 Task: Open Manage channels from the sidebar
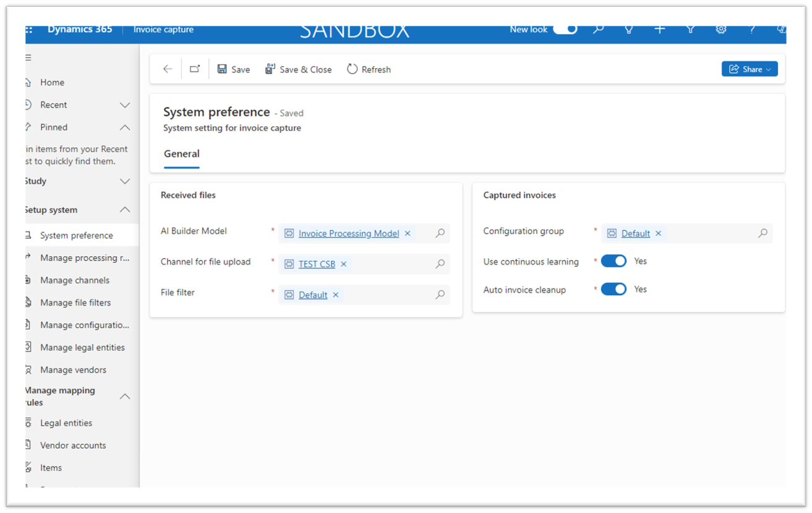tap(75, 280)
